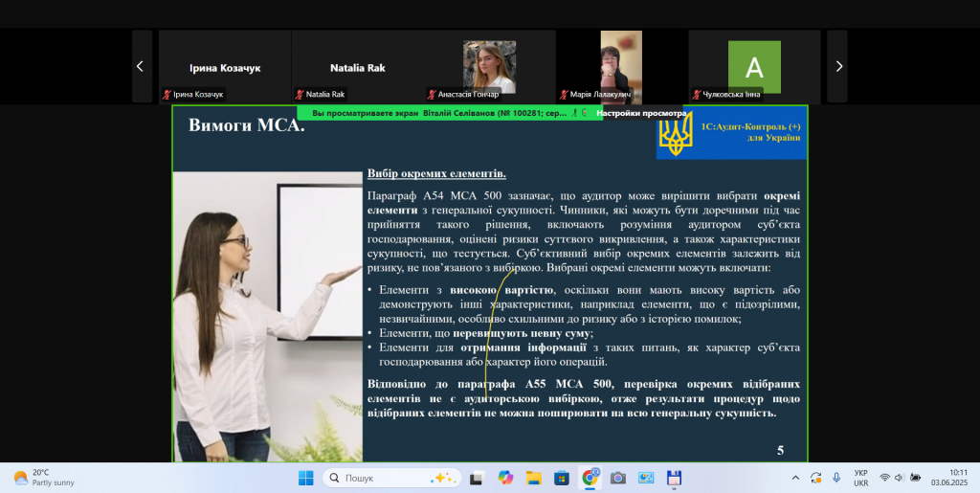The height and width of the screenshot is (493, 980).
Task: Select Natalia Rak's video tile
Action: 358,66
